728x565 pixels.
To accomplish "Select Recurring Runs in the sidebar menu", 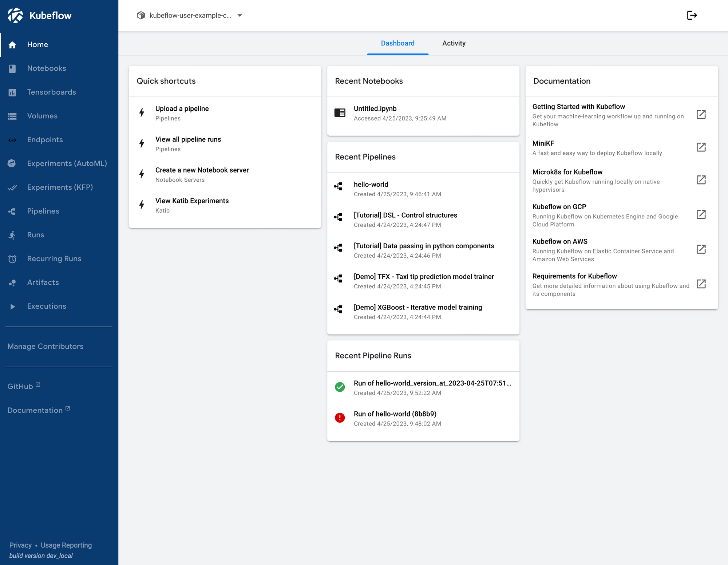I will click(x=59, y=259).
